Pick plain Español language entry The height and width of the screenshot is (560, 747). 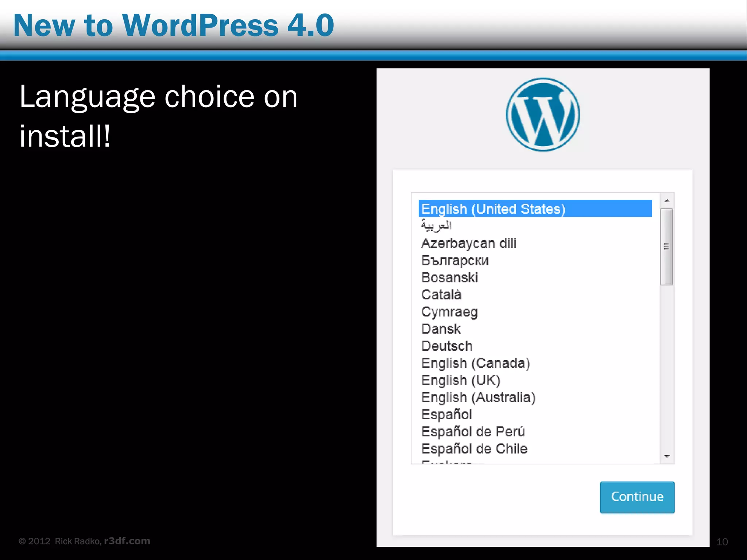pyautogui.click(x=535, y=414)
